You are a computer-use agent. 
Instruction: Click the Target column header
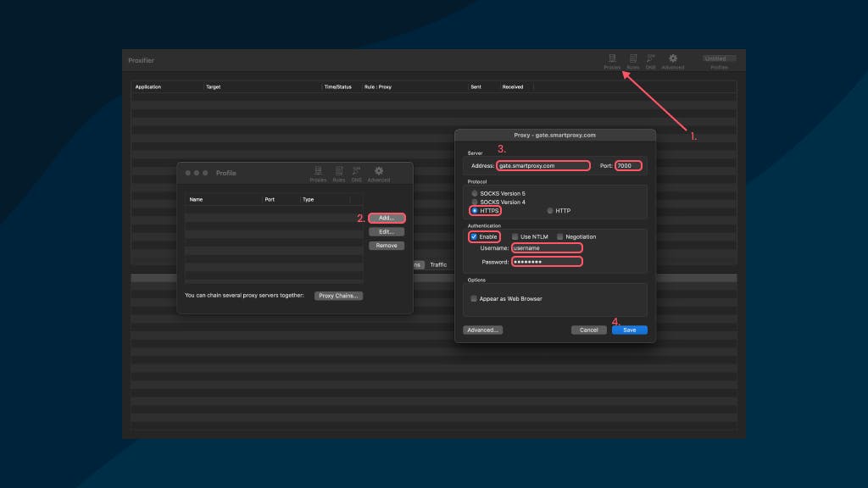coord(213,87)
